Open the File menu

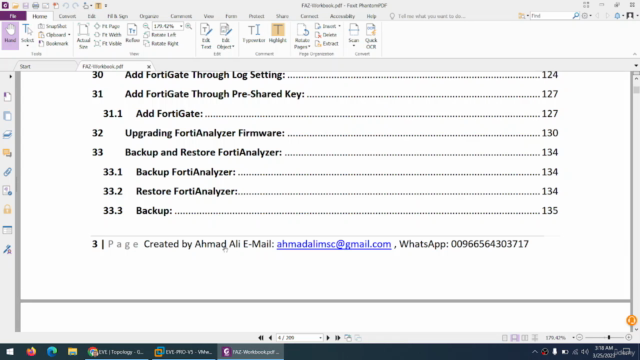[13, 16]
